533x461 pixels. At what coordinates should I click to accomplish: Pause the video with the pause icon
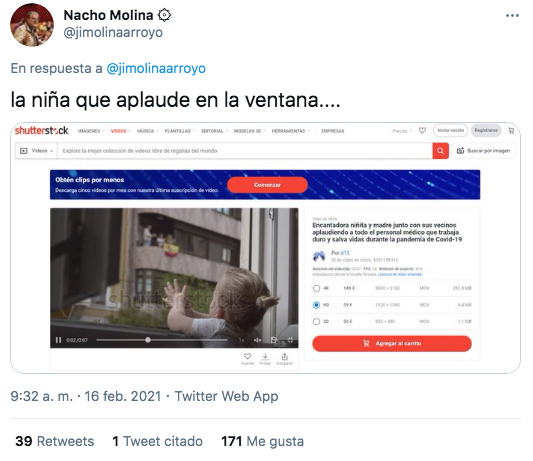(x=58, y=340)
